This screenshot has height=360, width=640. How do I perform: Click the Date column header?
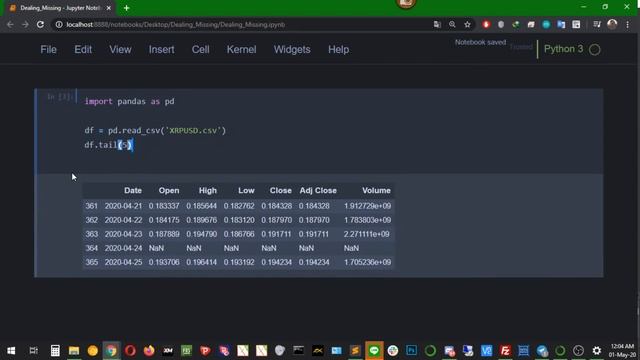[133, 191]
